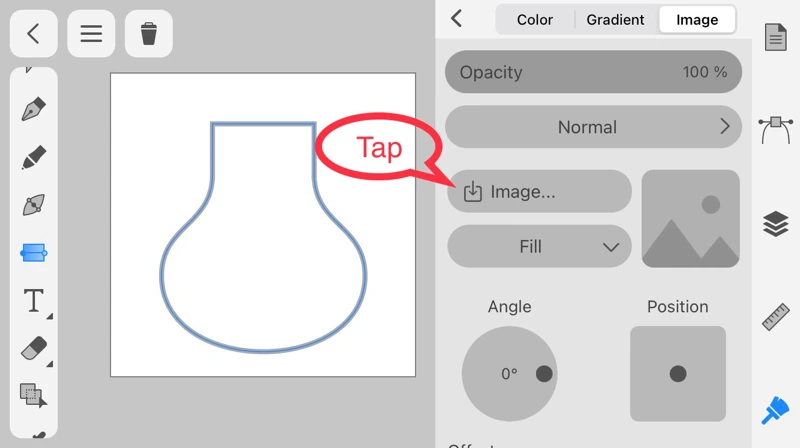Click the Opacity slider

(593, 72)
